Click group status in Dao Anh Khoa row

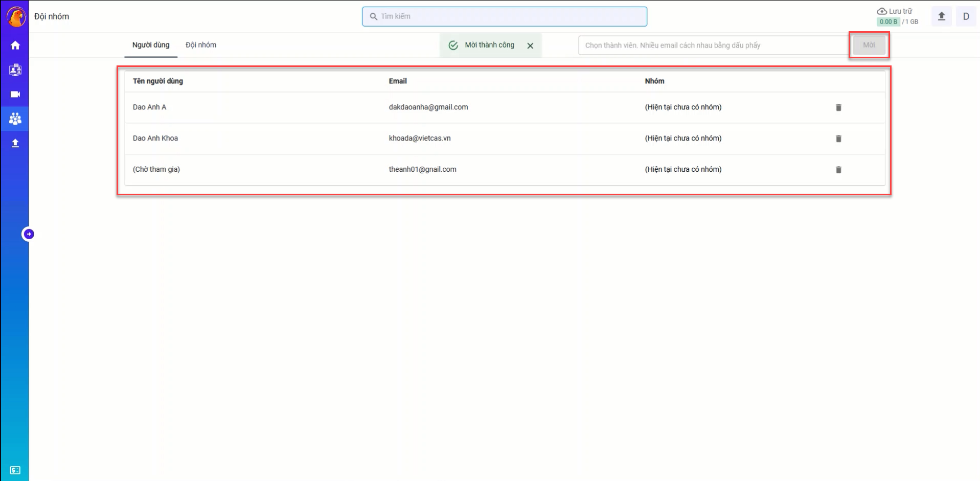click(x=683, y=138)
